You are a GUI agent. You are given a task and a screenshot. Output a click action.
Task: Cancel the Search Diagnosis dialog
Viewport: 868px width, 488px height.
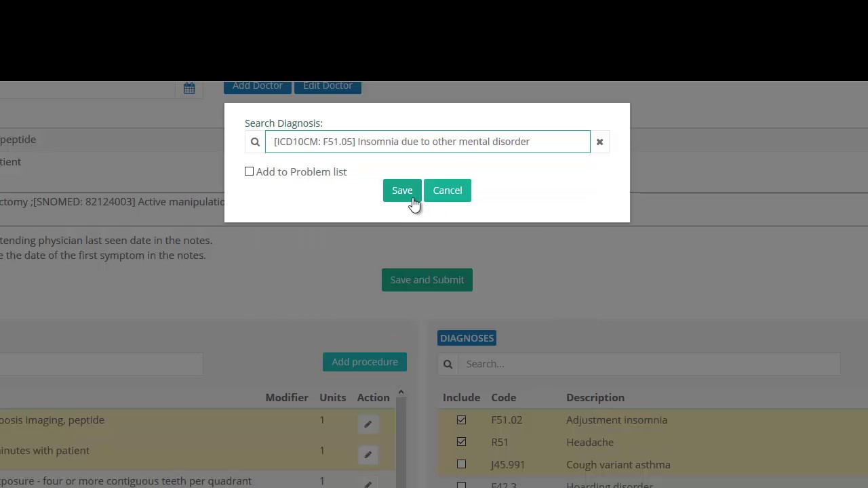[x=448, y=190]
